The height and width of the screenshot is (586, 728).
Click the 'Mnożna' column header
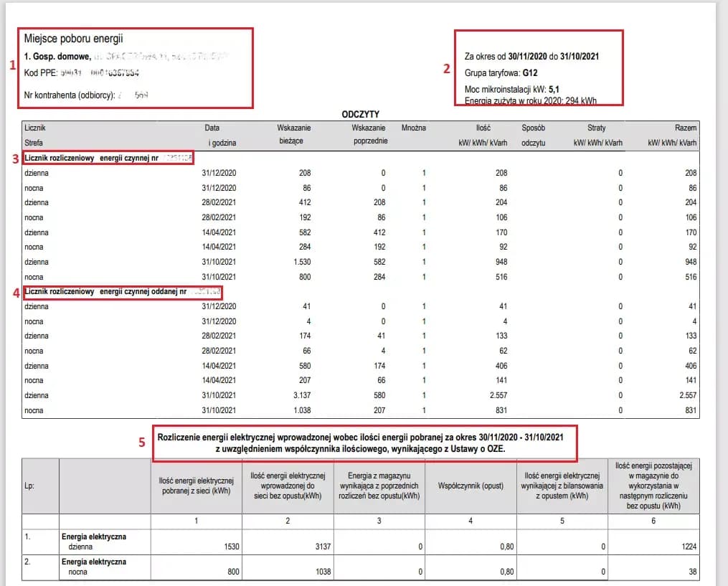tap(413, 128)
